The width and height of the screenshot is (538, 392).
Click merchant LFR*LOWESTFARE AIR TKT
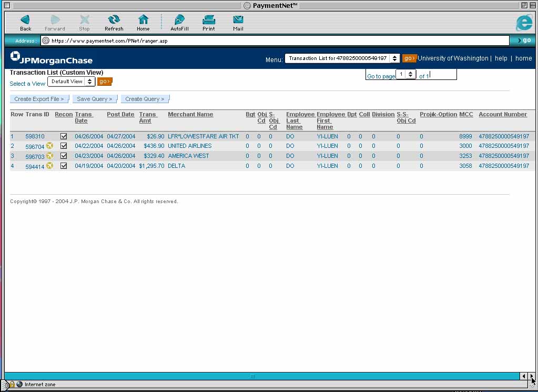(x=203, y=136)
